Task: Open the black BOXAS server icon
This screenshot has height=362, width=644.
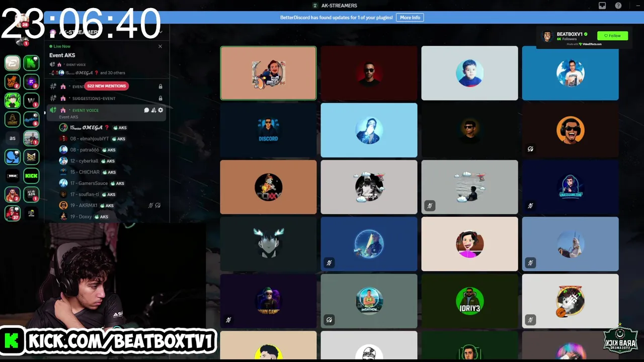Action: pyautogui.click(x=13, y=175)
